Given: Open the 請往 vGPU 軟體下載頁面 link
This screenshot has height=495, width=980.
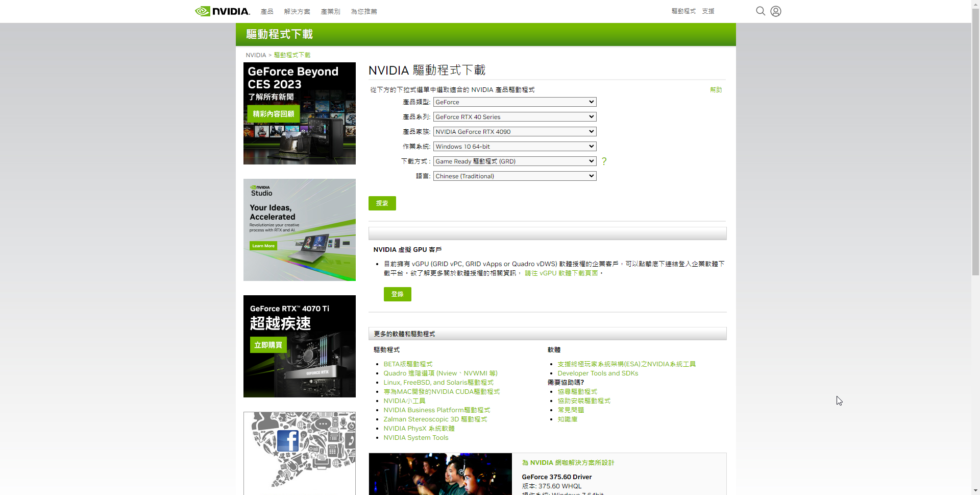Looking at the screenshot, I should pyautogui.click(x=561, y=273).
